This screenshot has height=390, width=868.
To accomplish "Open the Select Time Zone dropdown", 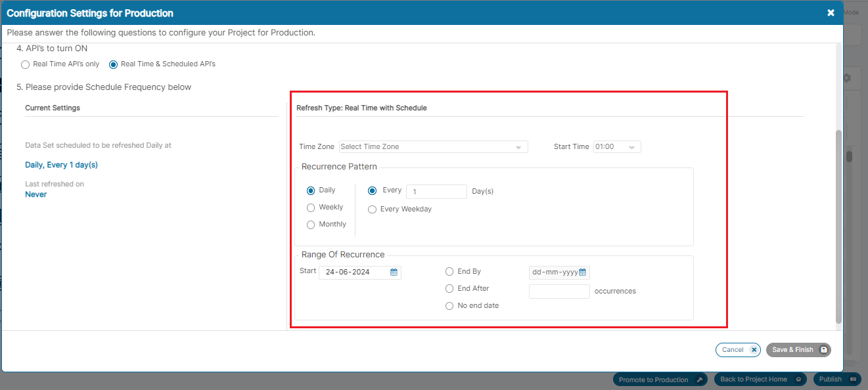I will click(433, 147).
